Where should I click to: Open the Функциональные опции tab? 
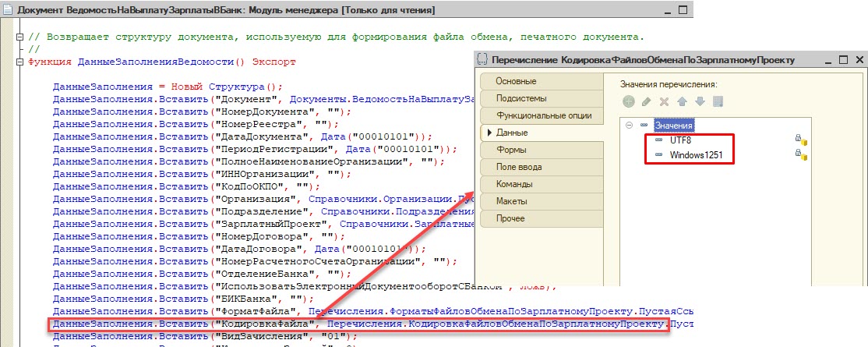click(x=542, y=116)
